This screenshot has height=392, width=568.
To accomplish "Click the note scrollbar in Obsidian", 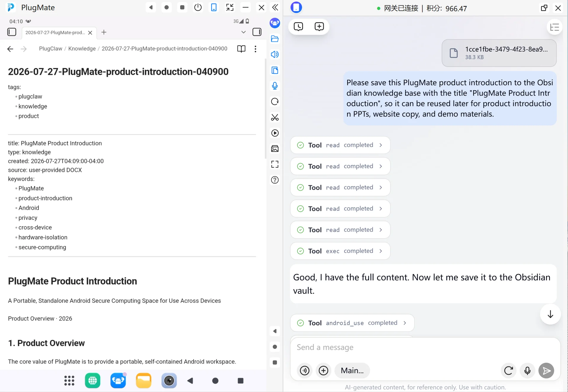I will 265,109.
